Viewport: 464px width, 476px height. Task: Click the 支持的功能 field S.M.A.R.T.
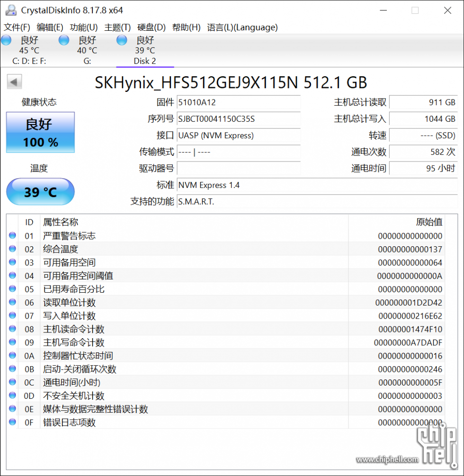point(317,201)
